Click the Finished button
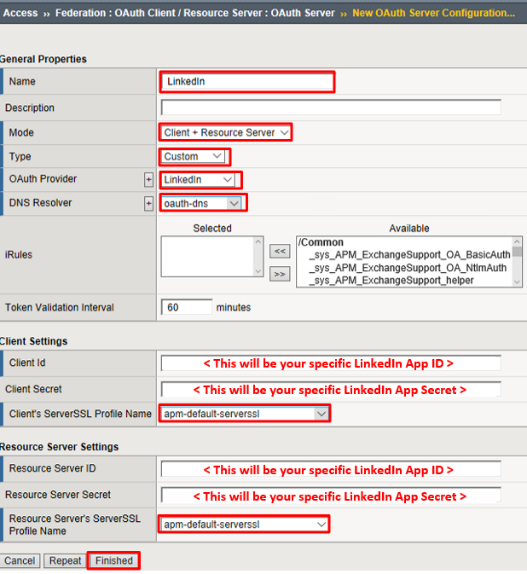Image resolution: width=527 pixels, height=574 pixels. click(114, 561)
